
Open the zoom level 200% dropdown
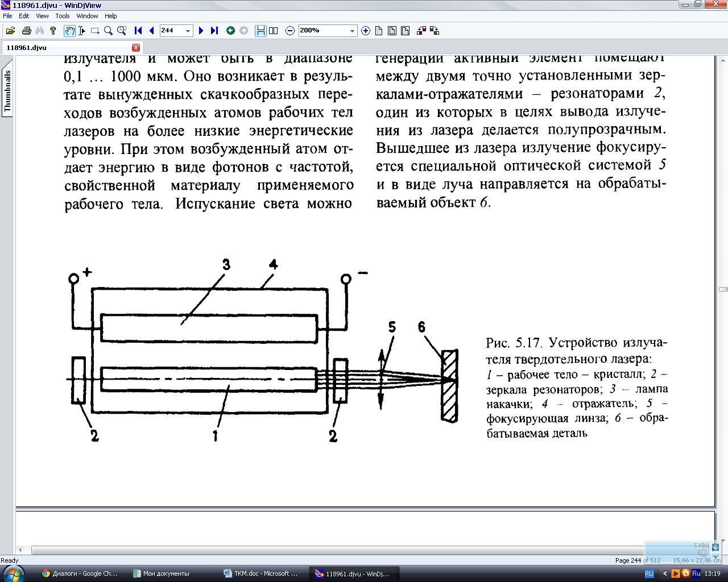click(352, 31)
